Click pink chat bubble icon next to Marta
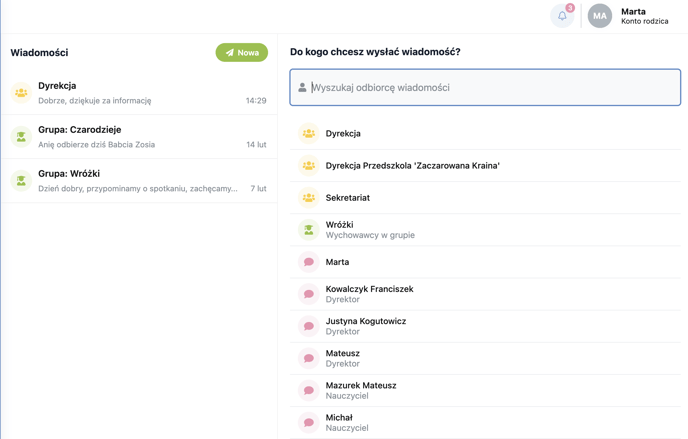This screenshot has height=439, width=688. pos(308,262)
